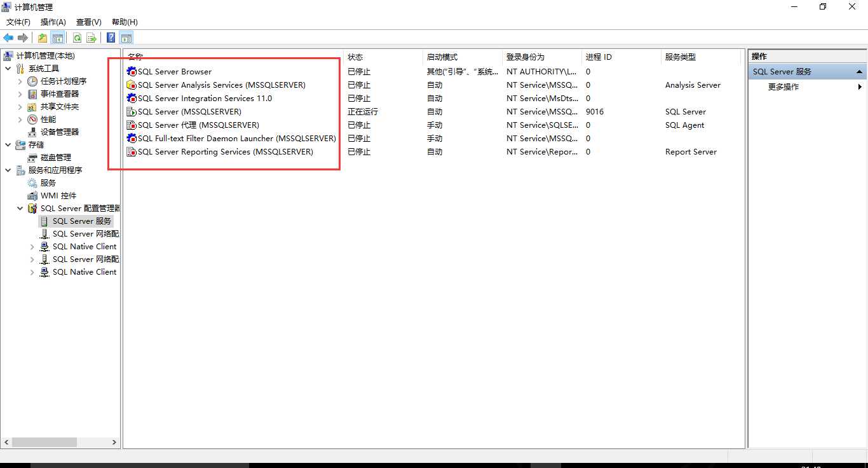
Task: Click the up one level folder icon
Action: [x=43, y=38]
